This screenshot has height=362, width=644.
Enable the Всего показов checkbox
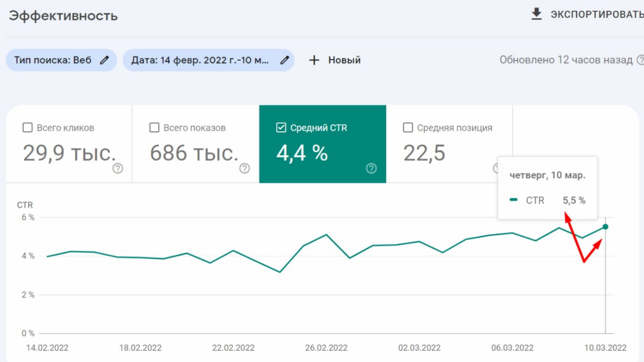pos(154,128)
